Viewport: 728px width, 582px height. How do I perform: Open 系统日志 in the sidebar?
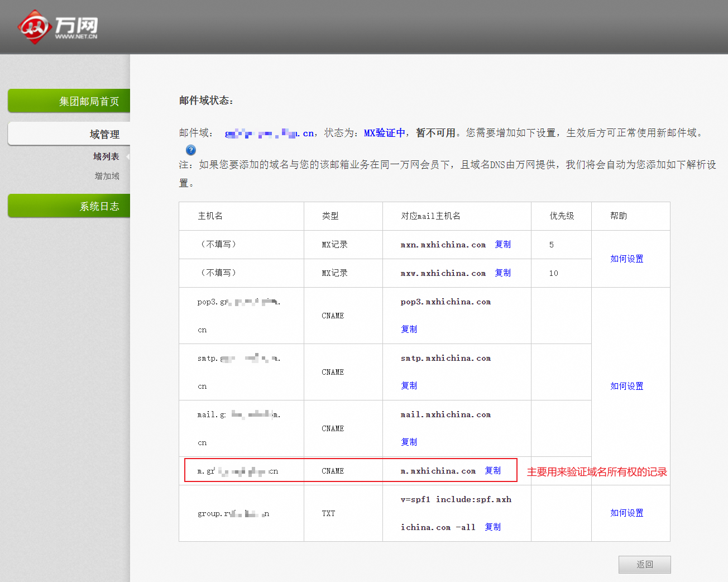click(69, 206)
